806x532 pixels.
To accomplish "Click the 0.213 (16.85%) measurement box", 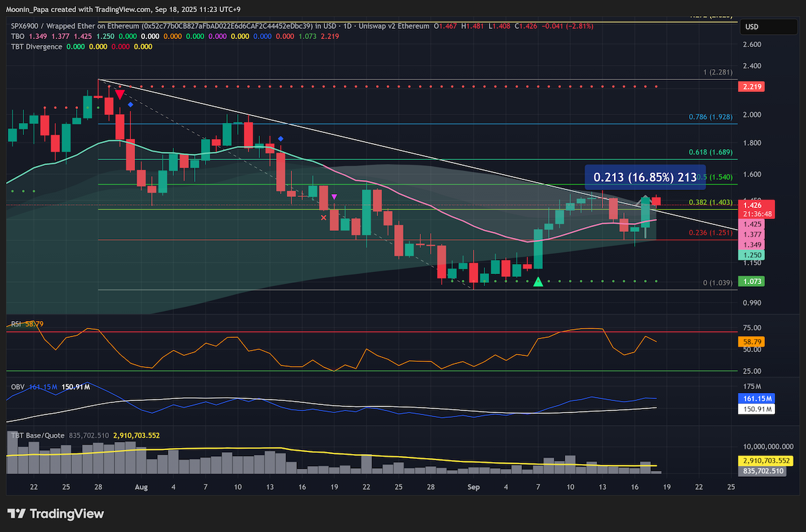I will pyautogui.click(x=645, y=178).
